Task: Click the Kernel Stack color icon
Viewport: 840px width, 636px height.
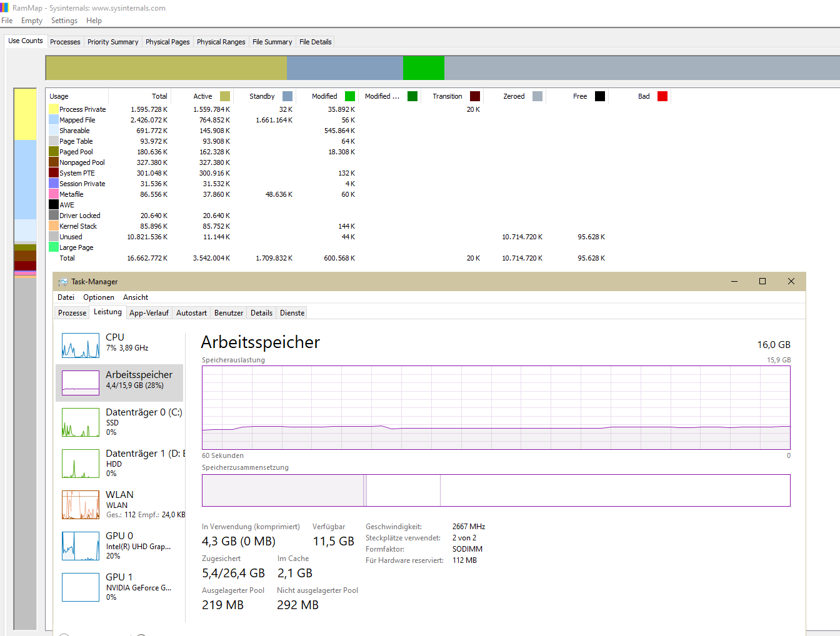Action: (54, 226)
